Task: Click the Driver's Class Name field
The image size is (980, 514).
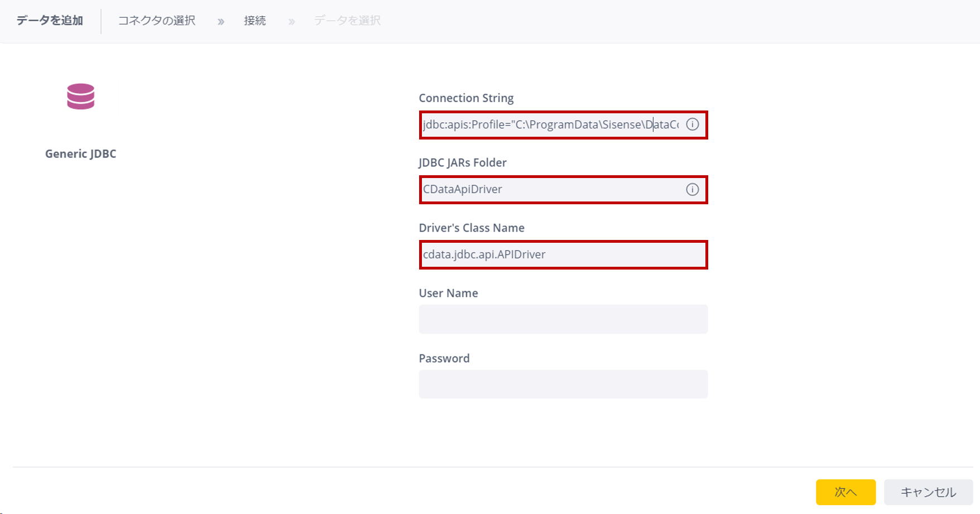Action: (563, 255)
